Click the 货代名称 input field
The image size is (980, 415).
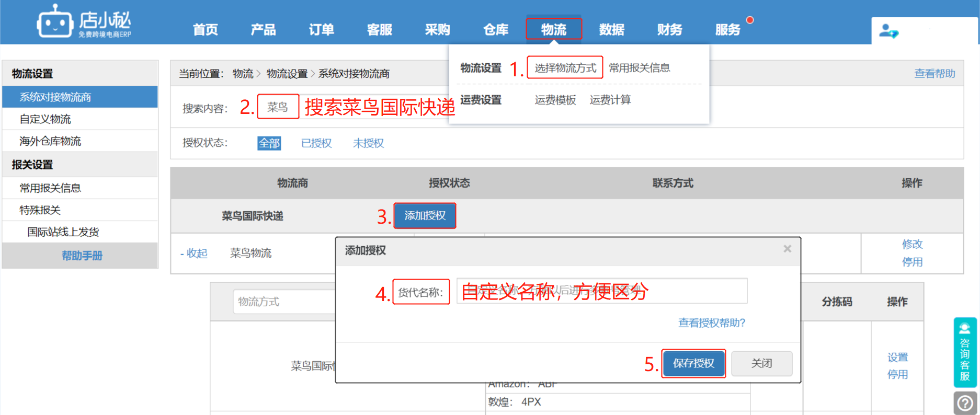pos(602,291)
